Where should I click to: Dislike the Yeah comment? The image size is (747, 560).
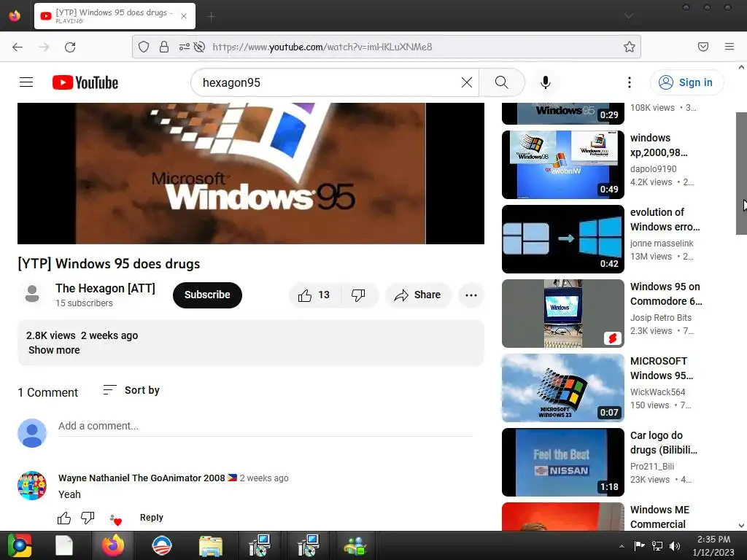point(88,518)
